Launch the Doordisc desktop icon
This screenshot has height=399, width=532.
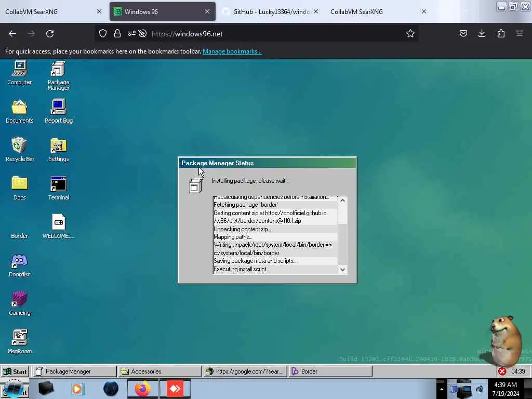pyautogui.click(x=19, y=265)
